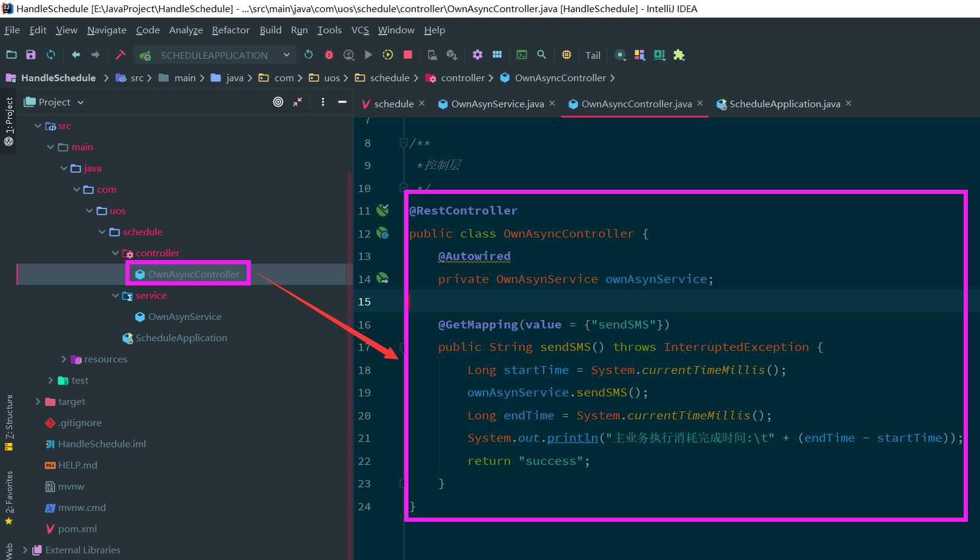Switch to the ScheduleApplication.java tab
The width and height of the screenshot is (980, 560).
(x=784, y=104)
